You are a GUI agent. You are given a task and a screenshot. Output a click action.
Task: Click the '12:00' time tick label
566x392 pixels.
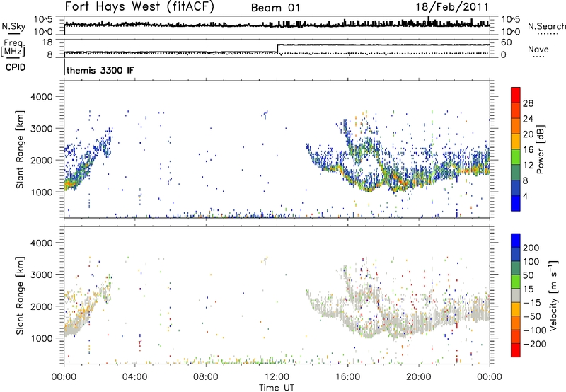click(x=277, y=377)
